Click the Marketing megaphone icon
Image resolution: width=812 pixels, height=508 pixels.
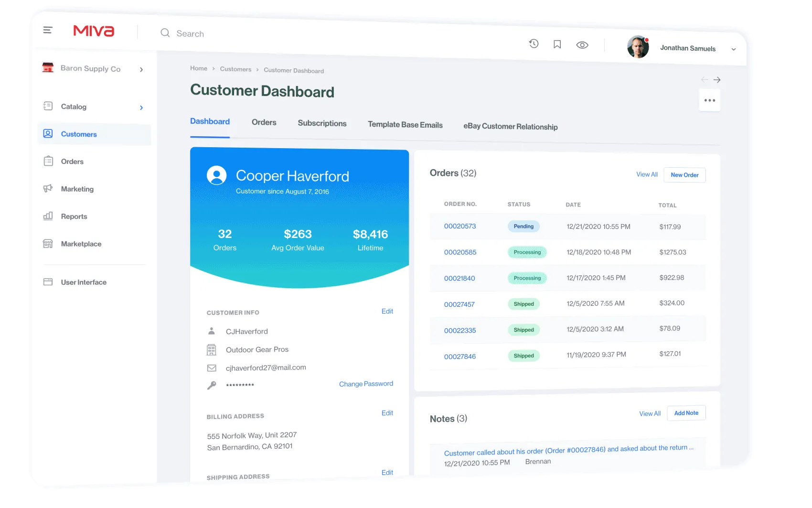coord(48,188)
